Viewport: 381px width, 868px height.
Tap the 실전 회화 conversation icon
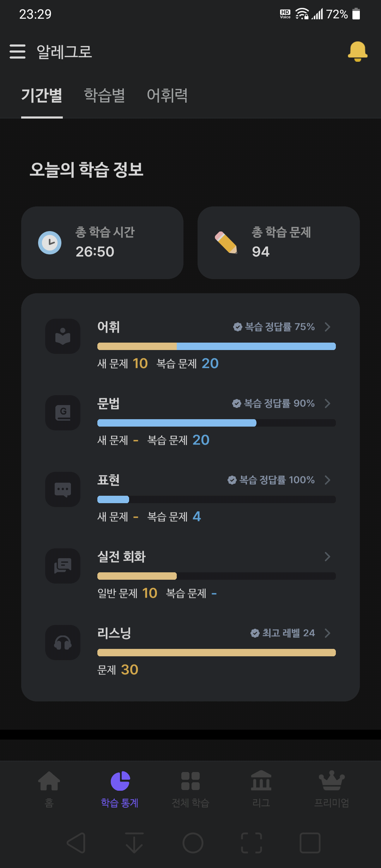point(63,566)
